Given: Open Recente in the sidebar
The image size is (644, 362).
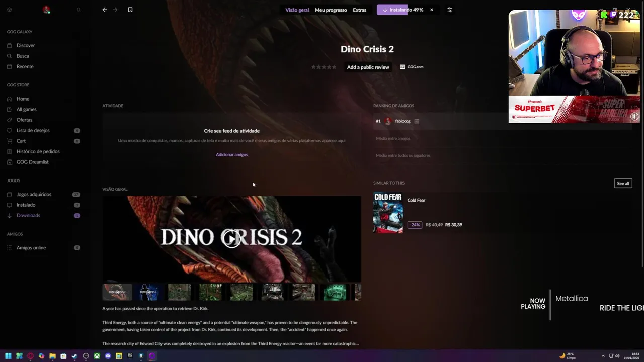Looking at the screenshot, I should 25,66.
